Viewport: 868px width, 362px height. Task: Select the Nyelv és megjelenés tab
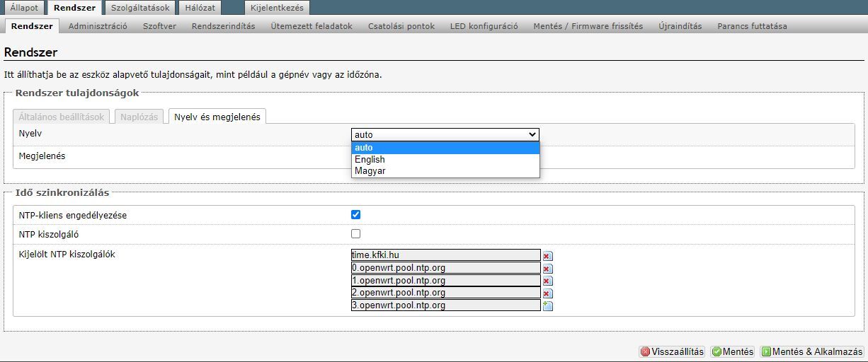coord(217,117)
